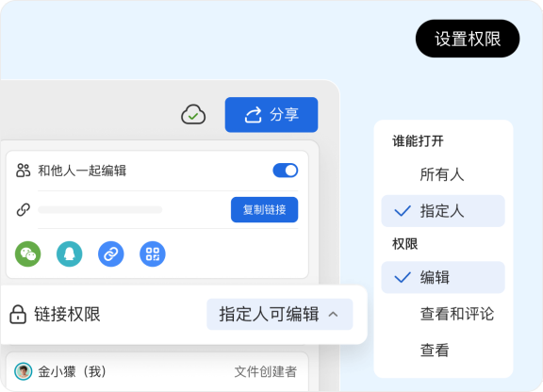Open the 指定人可编辑 permission dropdown

(x=279, y=314)
